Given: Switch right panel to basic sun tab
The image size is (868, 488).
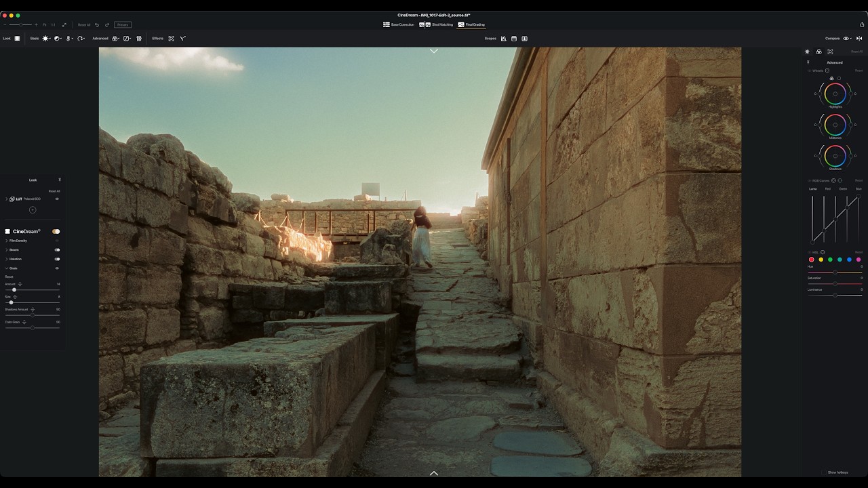Looking at the screenshot, I should tap(807, 52).
